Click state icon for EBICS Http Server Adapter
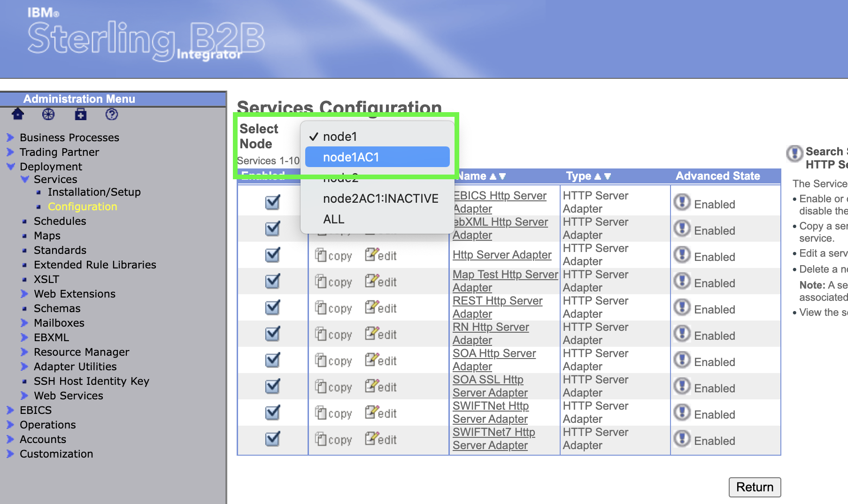 (x=682, y=202)
